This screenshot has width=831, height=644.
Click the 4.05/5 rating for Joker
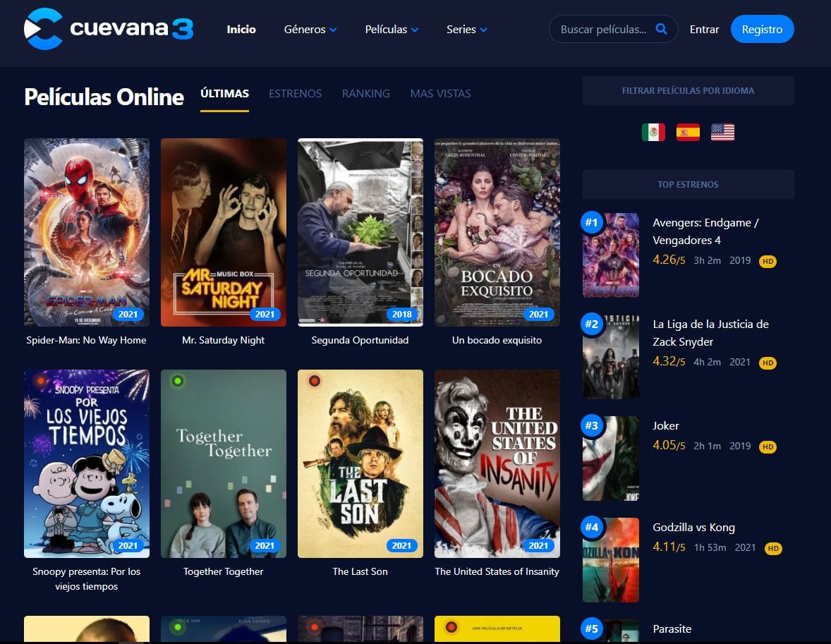[x=667, y=446]
